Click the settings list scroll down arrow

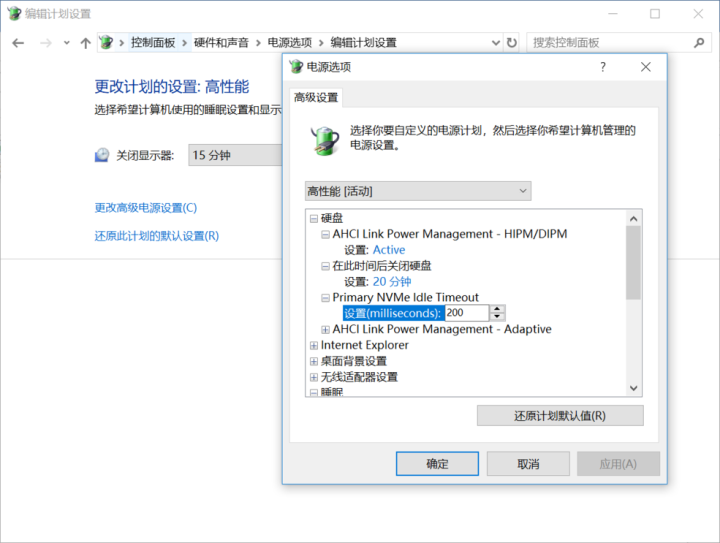click(634, 388)
